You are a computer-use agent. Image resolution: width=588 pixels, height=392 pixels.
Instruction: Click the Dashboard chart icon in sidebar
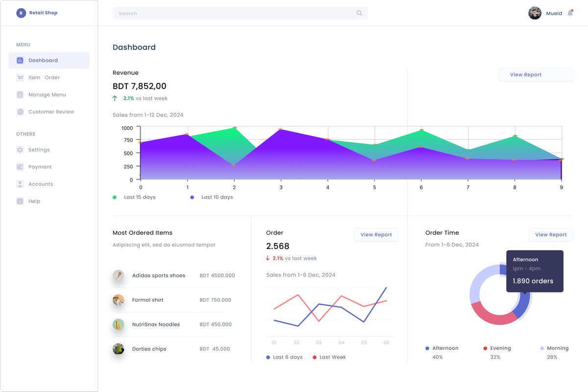click(20, 60)
